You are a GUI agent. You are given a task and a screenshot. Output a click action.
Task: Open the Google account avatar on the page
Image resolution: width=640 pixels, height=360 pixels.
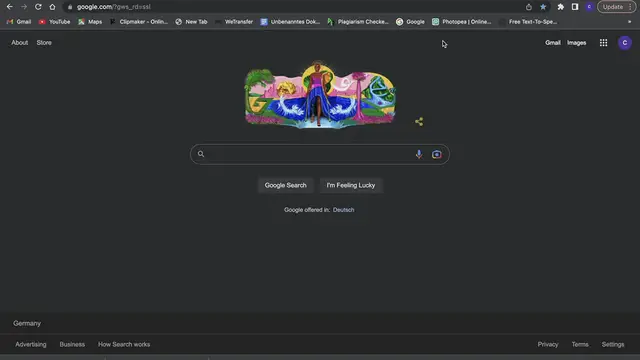624,42
